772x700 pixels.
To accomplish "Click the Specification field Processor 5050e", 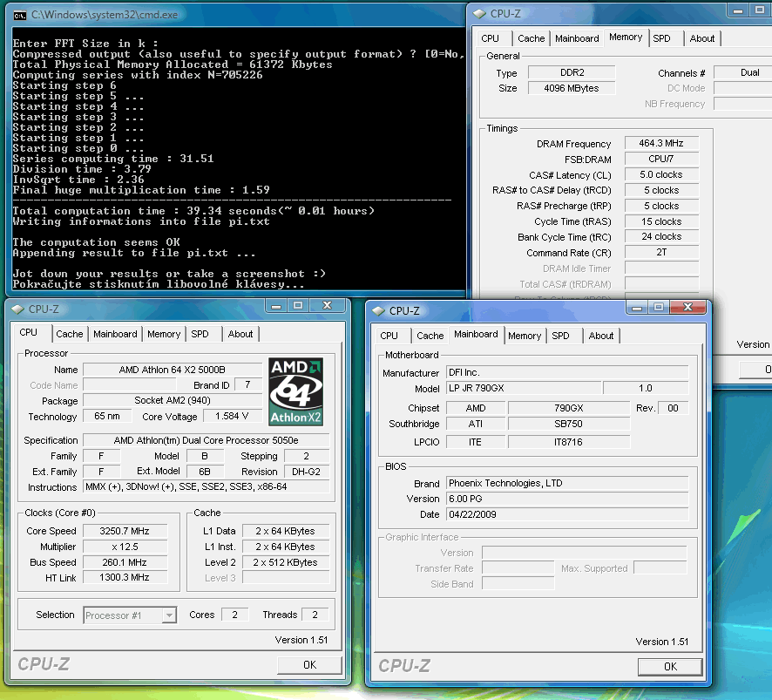I will pos(206,440).
